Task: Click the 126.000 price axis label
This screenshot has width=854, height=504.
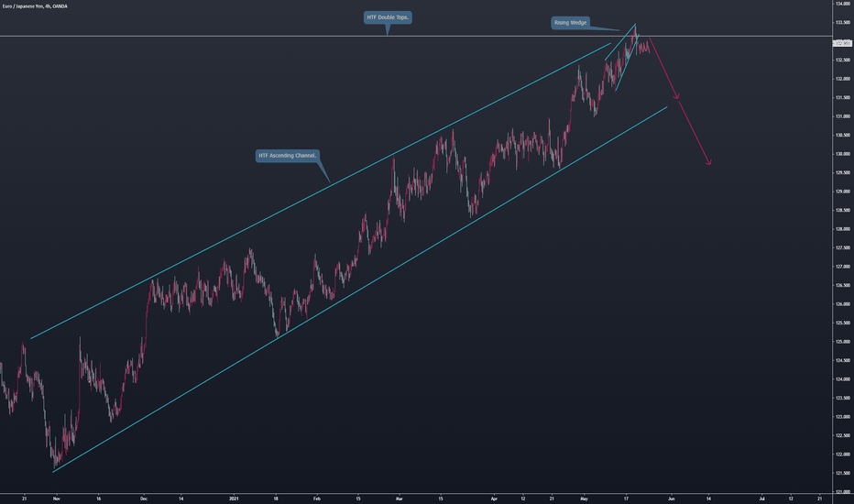Action: (843, 304)
